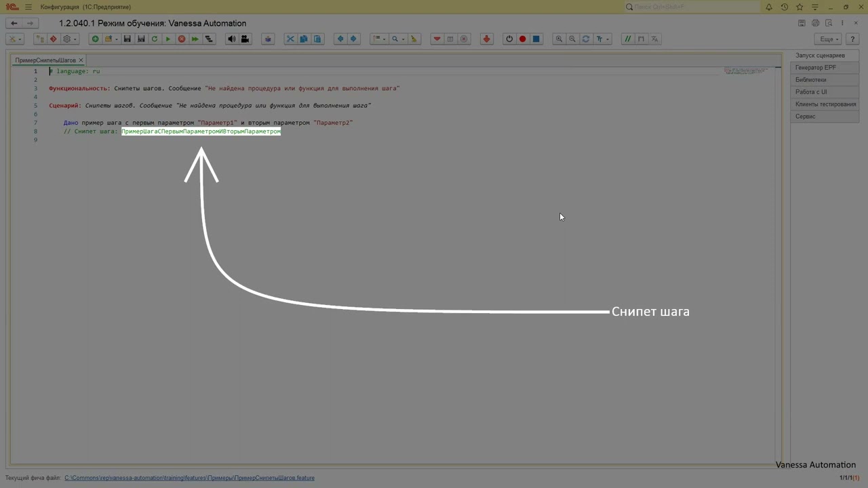Click the blue left arrow navigation icon
The width and height of the screenshot is (868, 488).
[340, 39]
